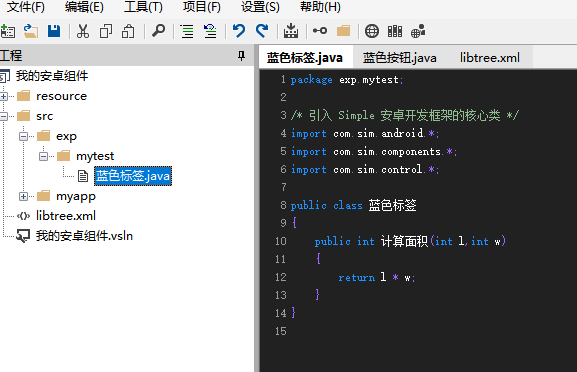Open the 设置(S) menu

[x=260, y=7]
